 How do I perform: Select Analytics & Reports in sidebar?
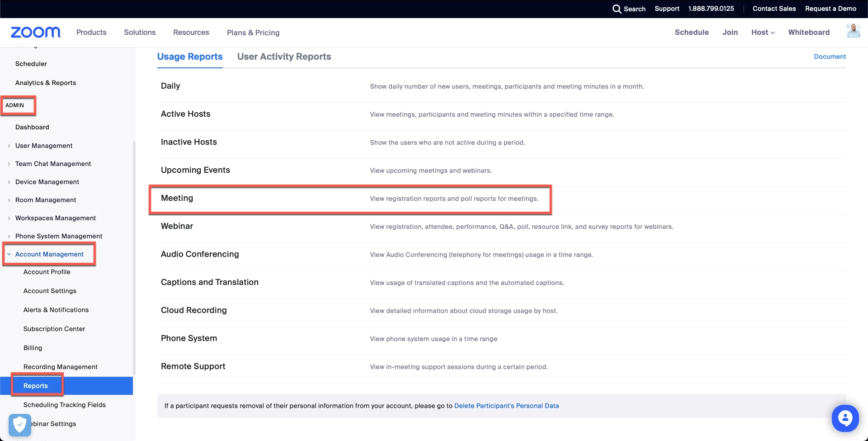(46, 83)
